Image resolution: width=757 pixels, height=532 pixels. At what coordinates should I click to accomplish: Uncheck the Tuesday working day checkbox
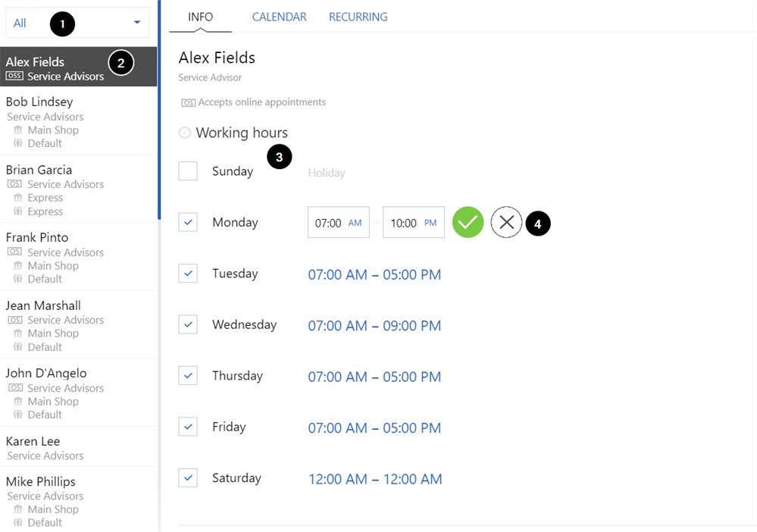click(188, 274)
